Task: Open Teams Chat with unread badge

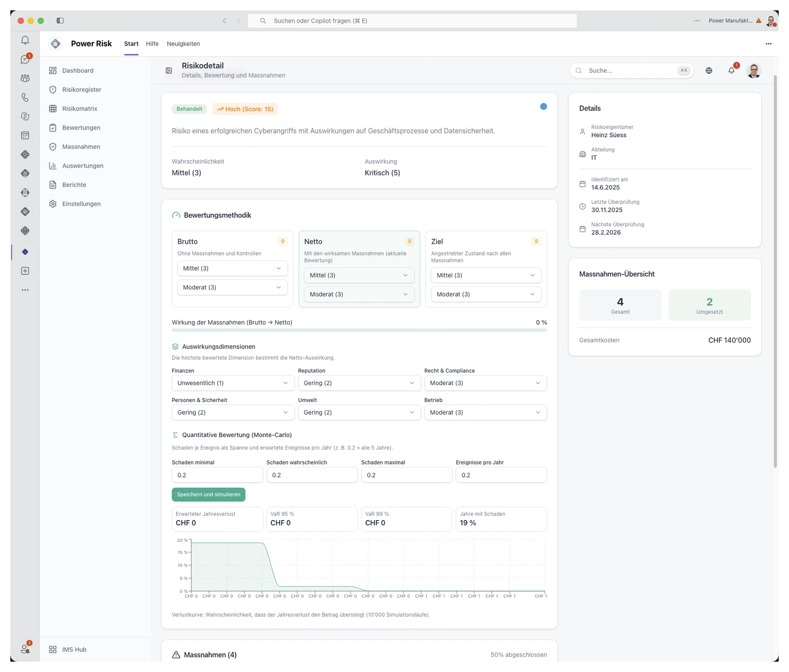Action: 25,59
